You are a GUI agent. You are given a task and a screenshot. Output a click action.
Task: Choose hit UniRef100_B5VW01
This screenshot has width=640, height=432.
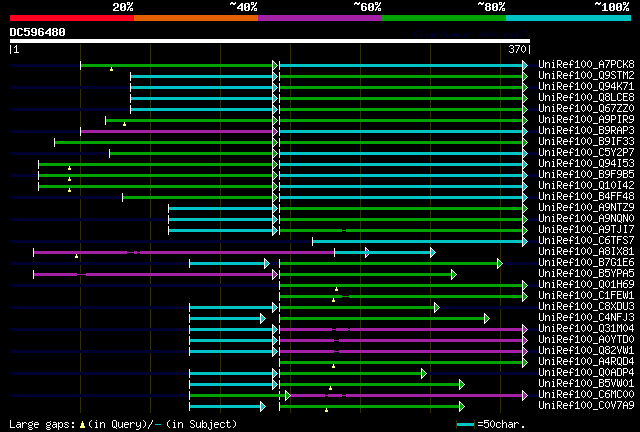click(x=586, y=384)
